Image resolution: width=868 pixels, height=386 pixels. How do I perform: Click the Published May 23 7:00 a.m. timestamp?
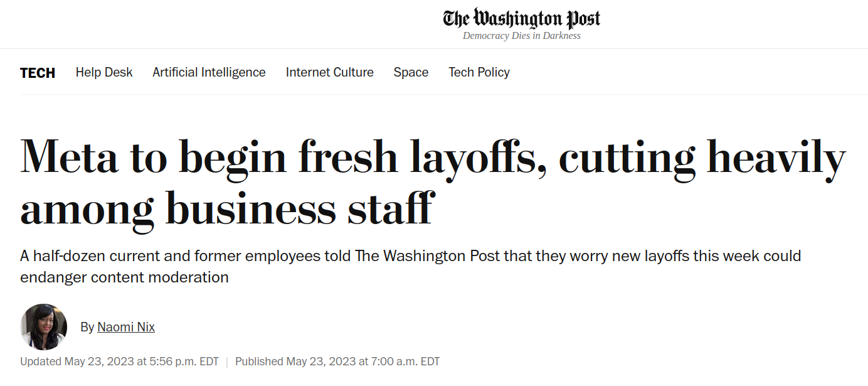[x=337, y=362]
